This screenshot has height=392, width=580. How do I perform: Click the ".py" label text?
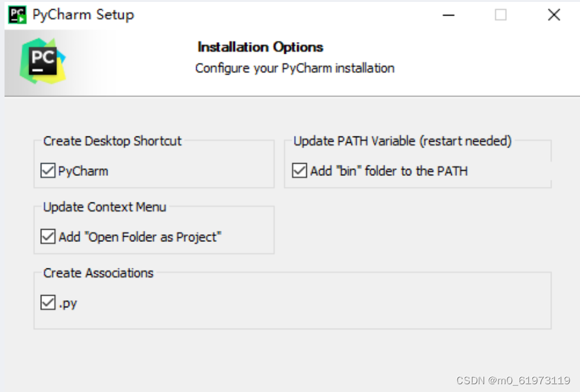pyautogui.click(x=68, y=303)
